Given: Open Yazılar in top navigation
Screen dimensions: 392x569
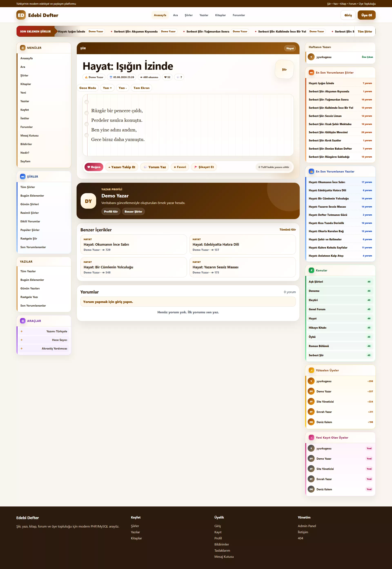Looking at the screenshot, I should point(204,15).
